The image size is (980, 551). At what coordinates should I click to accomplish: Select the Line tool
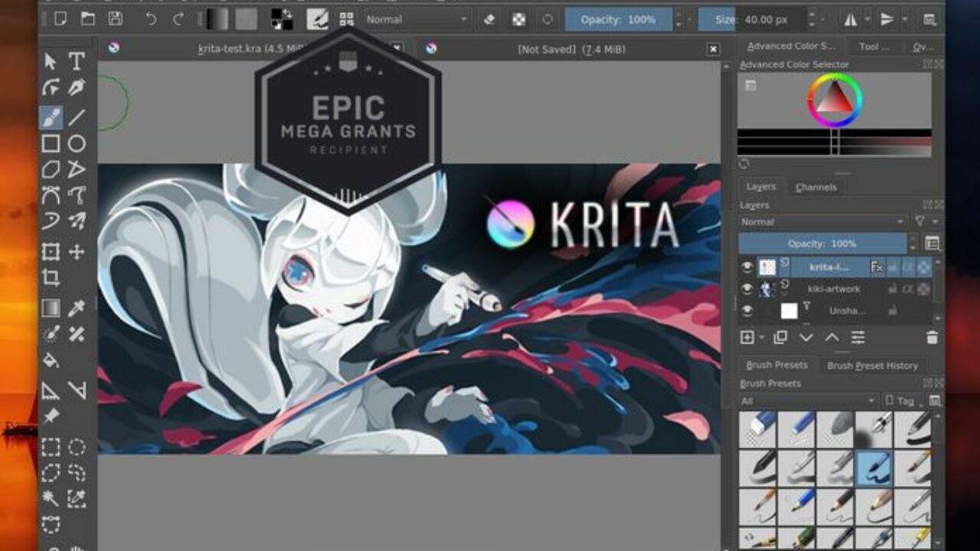(77, 117)
